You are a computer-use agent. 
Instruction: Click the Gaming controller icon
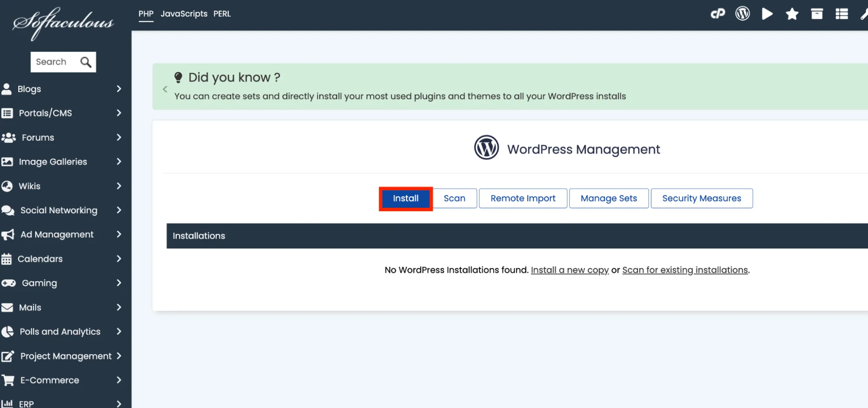coord(8,283)
